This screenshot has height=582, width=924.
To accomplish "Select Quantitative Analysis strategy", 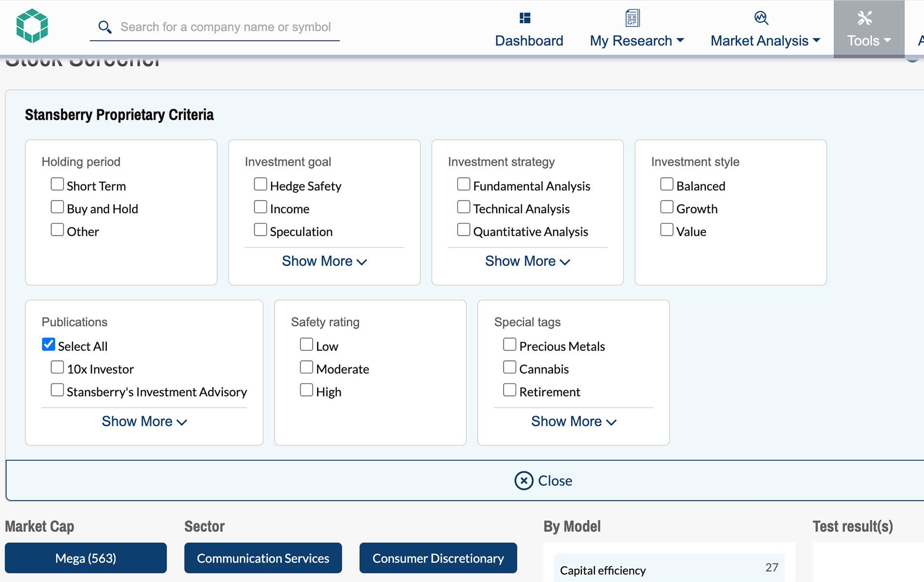I will pyautogui.click(x=463, y=229).
